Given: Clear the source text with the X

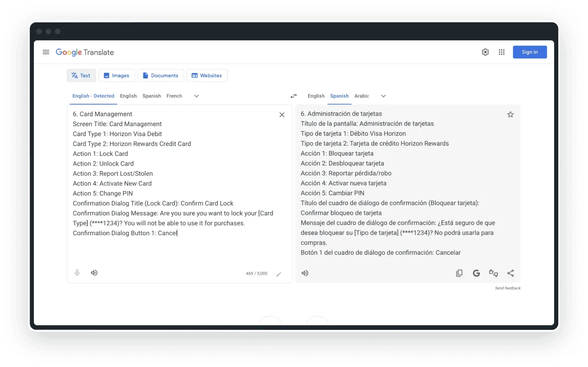Looking at the screenshot, I should click(282, 115).
